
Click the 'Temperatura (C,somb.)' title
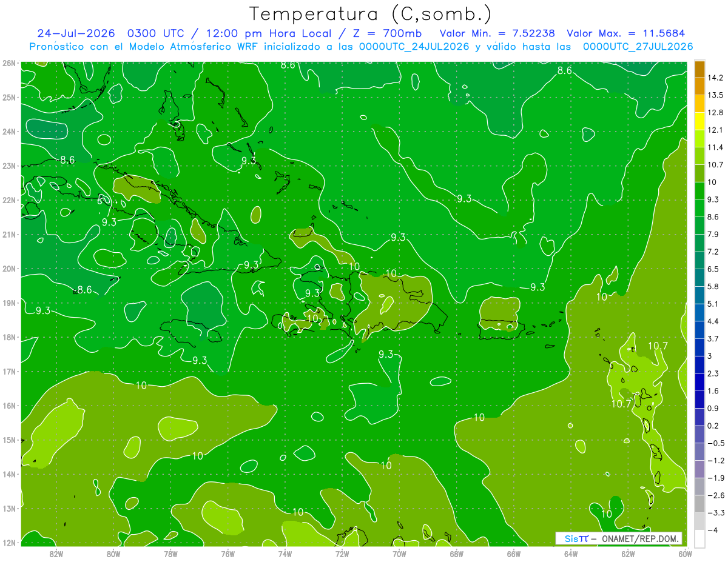[371, 14]
